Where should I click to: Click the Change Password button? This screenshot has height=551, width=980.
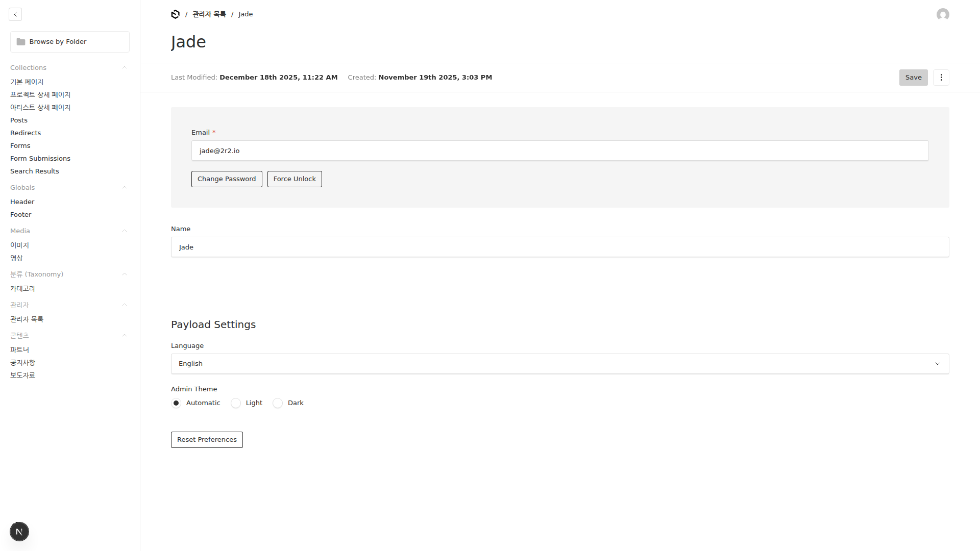227,179
